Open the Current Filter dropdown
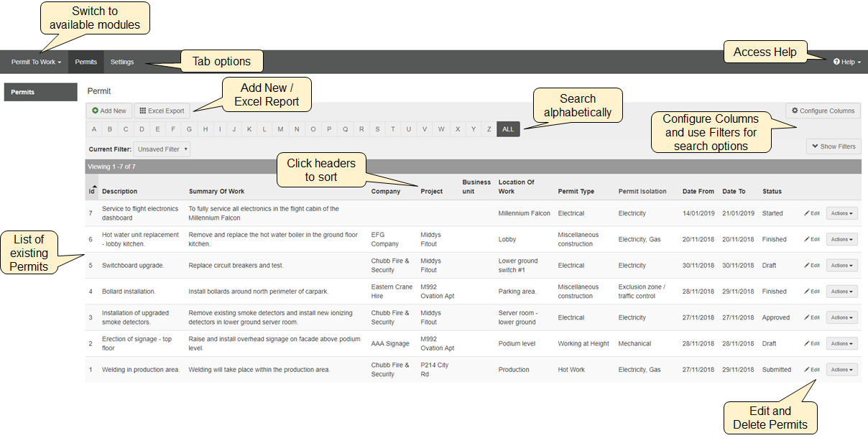The image size is (868, 438). (x=162, y=149)
